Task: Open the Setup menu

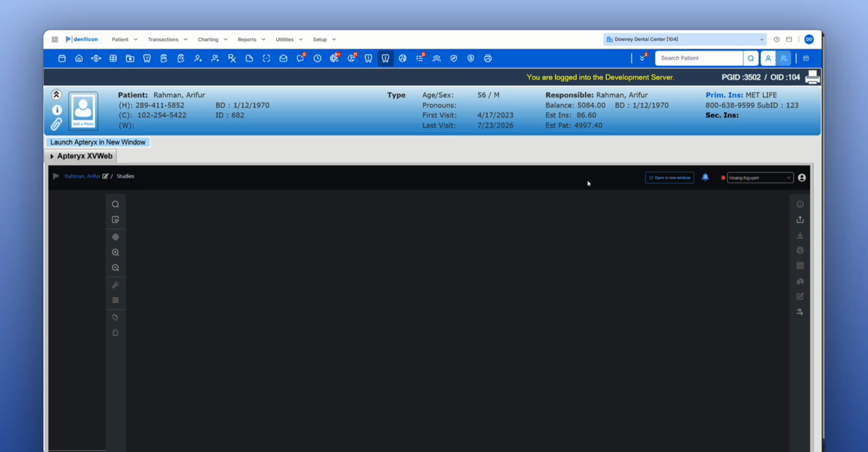Action: 324,40
